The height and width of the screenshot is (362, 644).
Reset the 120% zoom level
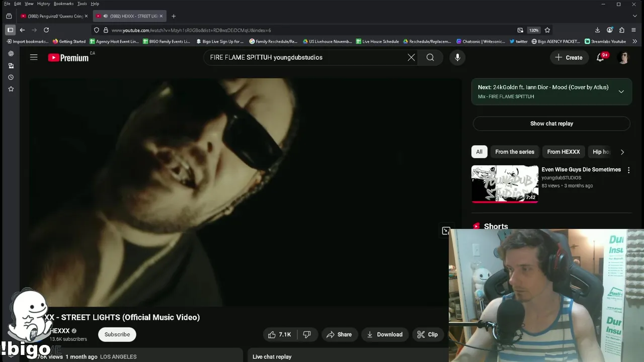(x=534, y=30)
